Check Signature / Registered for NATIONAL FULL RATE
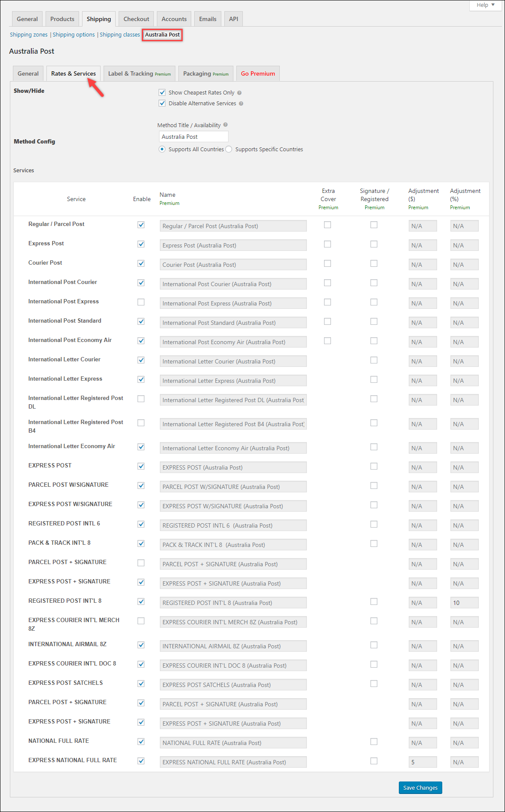505x812 pixels. [x=374, y=742]
